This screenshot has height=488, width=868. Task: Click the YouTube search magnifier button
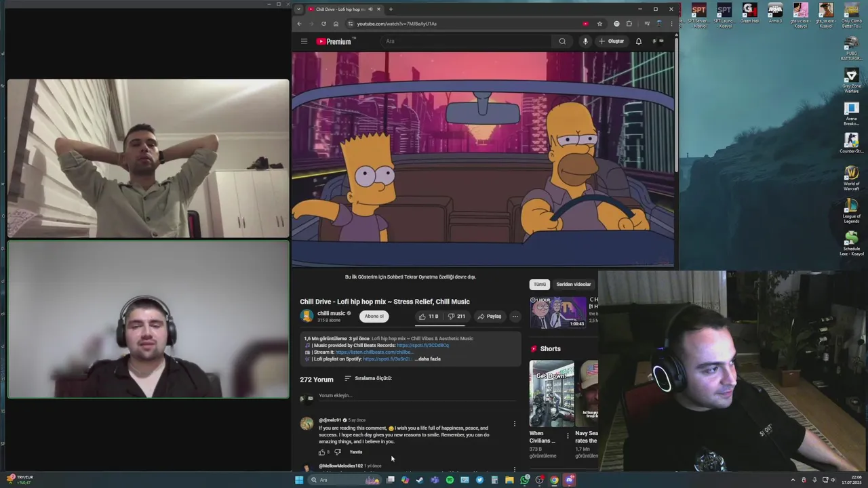pos(562,41)
